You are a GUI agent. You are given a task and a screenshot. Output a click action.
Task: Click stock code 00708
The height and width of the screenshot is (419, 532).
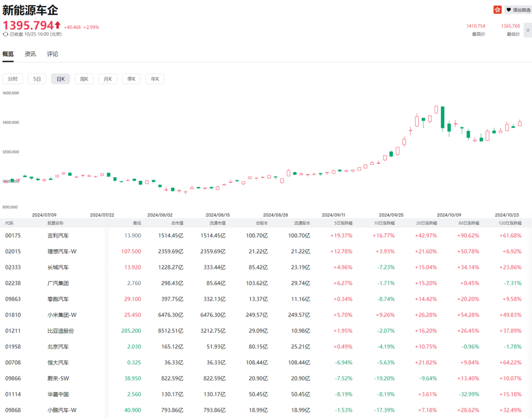(x=13, y=363)
